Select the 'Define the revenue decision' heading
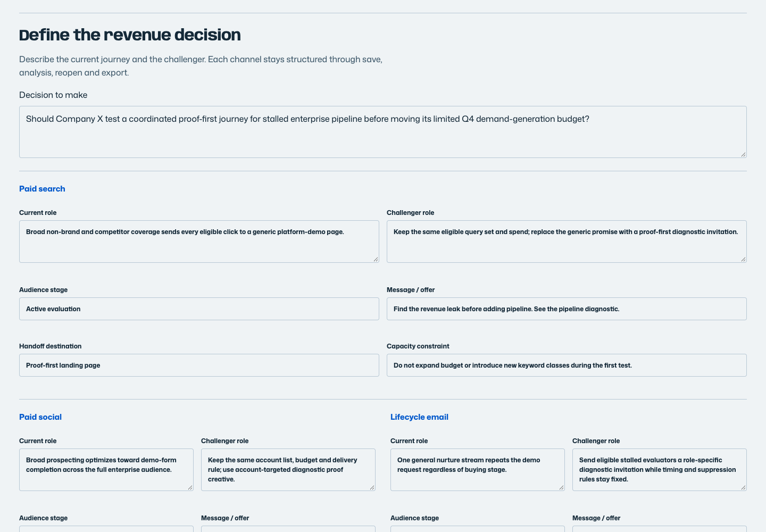Image resolution: width=766 pixels, height=532 pixels. (130, 35)
